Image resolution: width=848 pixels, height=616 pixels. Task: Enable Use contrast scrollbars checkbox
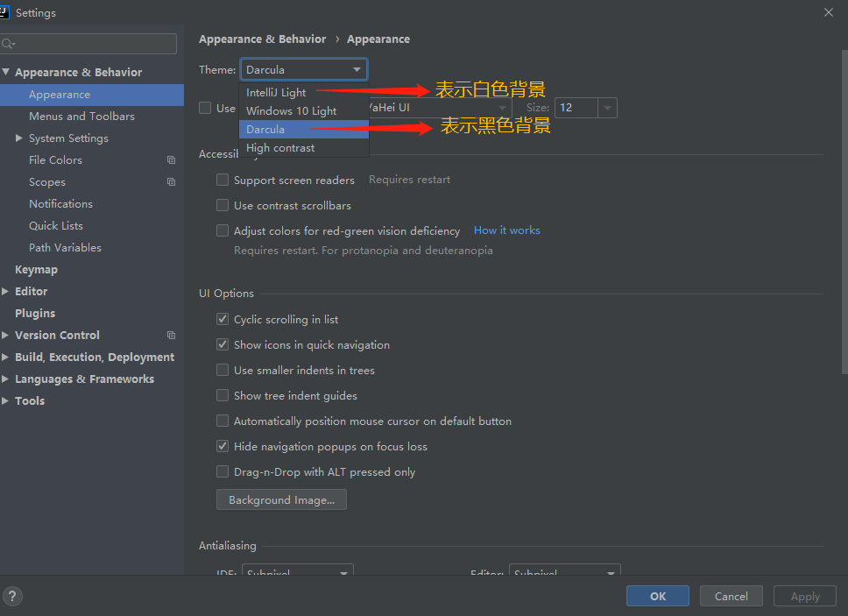click(223, 205)
